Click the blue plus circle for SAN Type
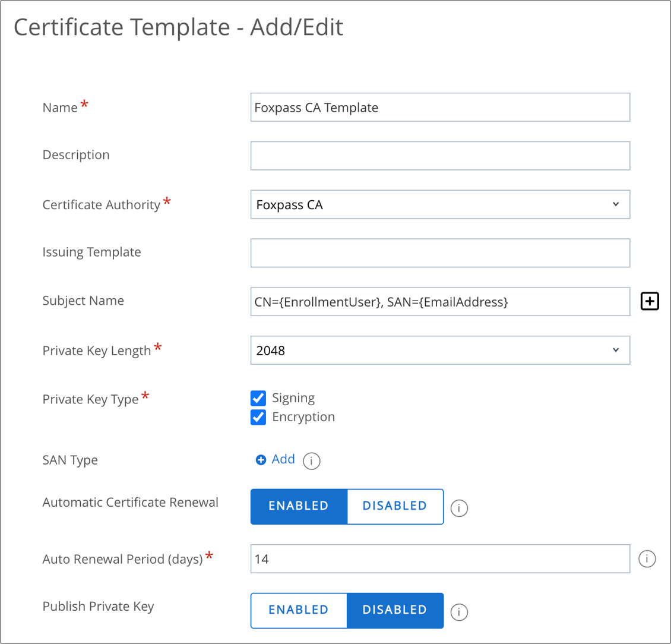Screen dimensions: 671x644 pyautogui.click(x=261, y=460)
